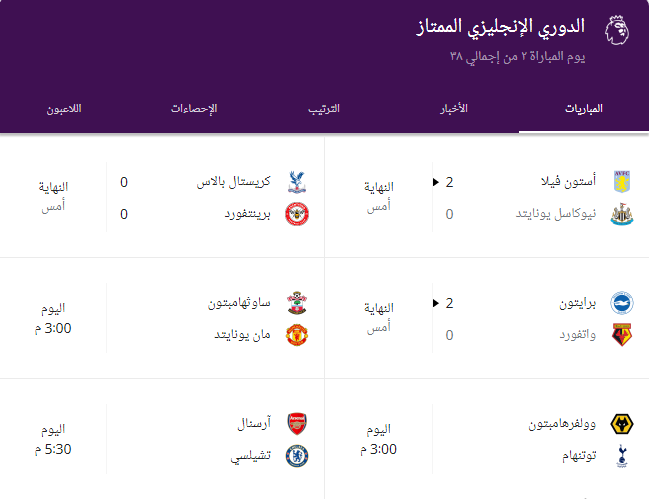
Task: Click the Tottenham cockerel crest icon
Action: 622,456
